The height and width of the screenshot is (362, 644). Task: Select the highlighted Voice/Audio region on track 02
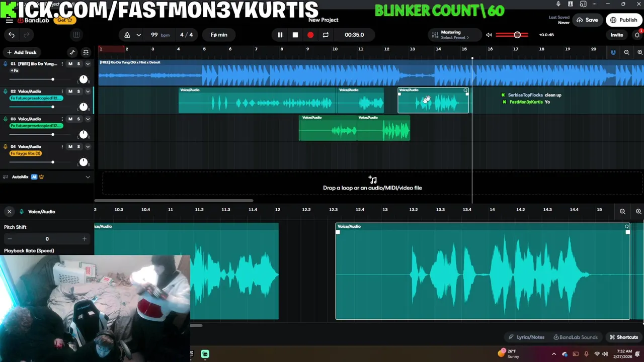click(x=433, y=100)
